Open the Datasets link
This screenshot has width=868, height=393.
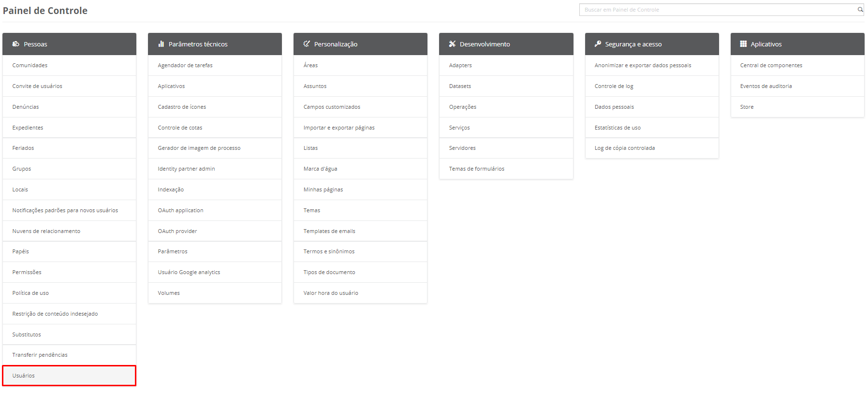pos(460,86)
